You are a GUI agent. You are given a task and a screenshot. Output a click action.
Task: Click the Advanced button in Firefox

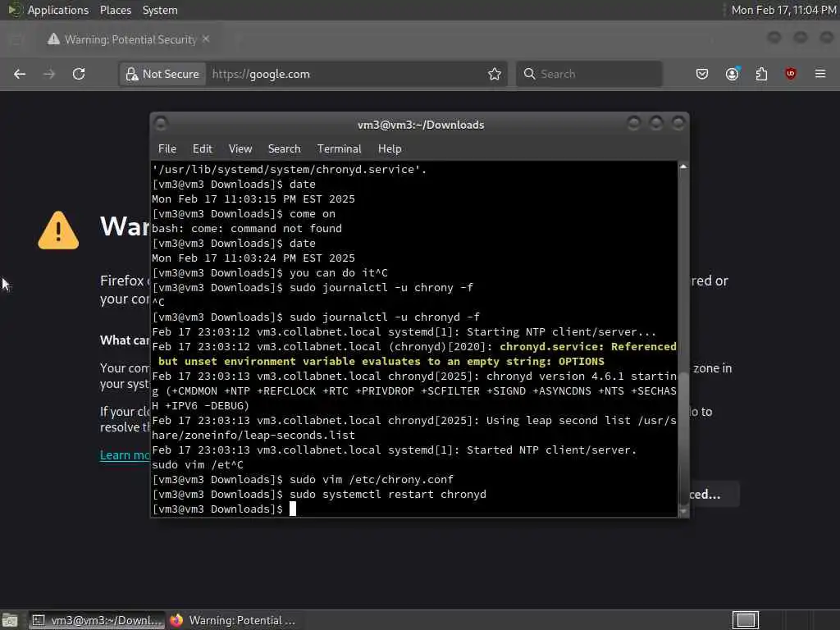tap(713, 494)
